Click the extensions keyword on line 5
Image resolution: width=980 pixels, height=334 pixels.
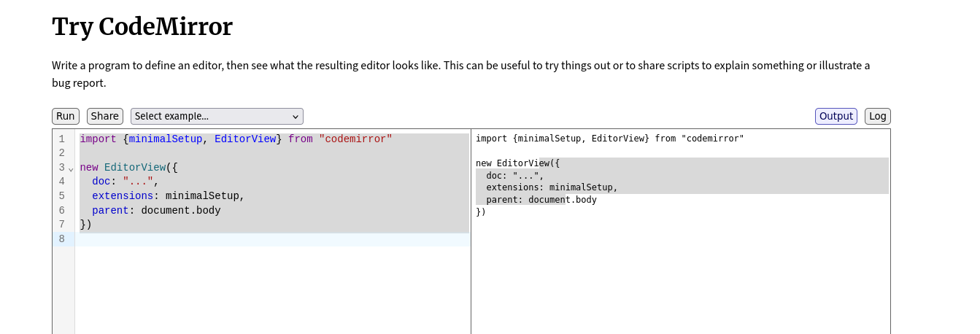pos(122,196)
